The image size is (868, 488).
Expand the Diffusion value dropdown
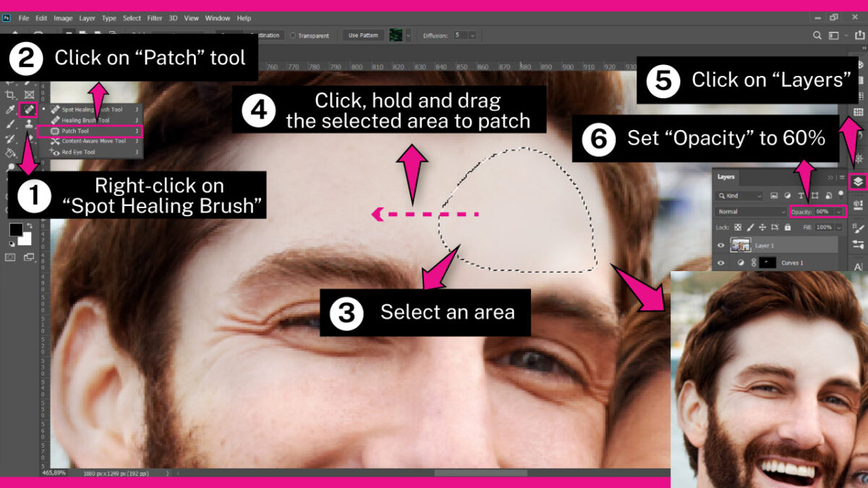(x=471, y=35)
